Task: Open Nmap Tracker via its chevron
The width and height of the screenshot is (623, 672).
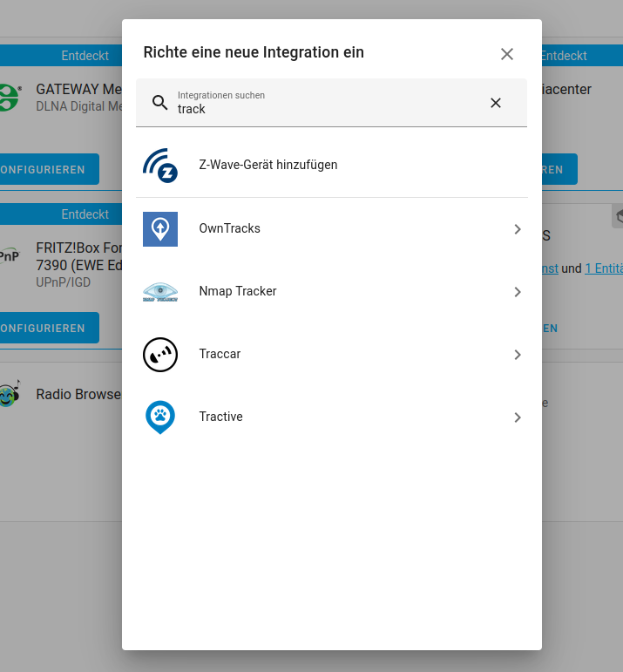Action: coord(518,292)
